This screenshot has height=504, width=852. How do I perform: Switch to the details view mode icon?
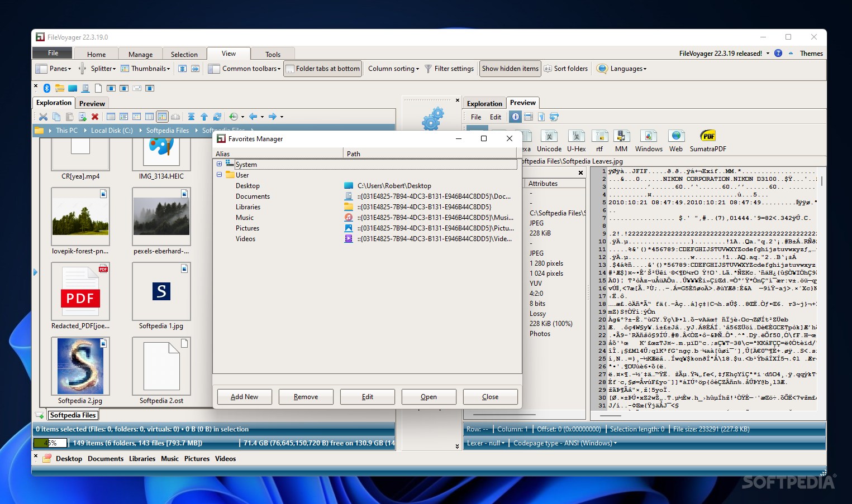pos(123,117)
